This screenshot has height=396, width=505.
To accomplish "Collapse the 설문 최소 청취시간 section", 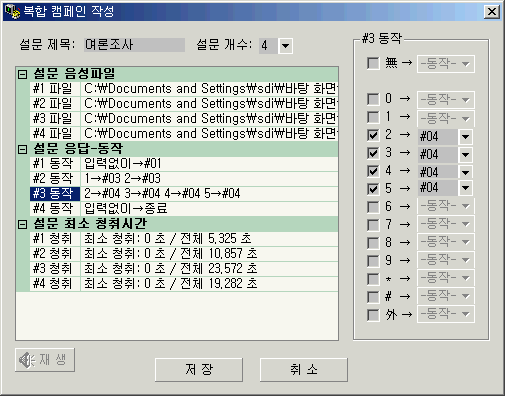I will click(22, 224).
